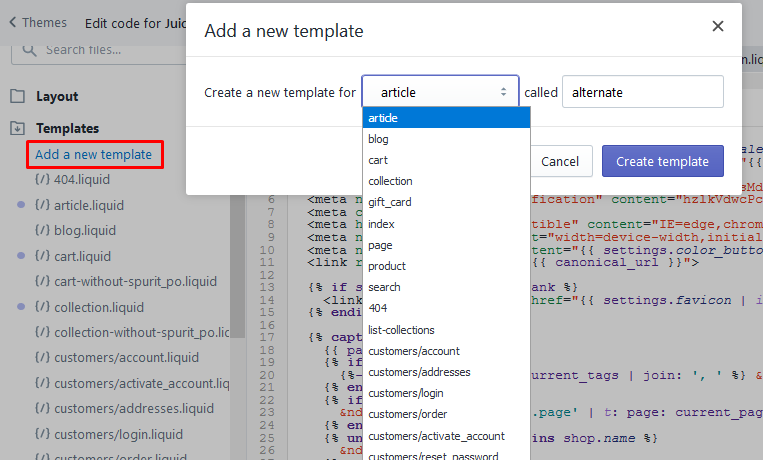Open customers/login.liquid file
The image size is (763, 460).
coord(118,434)
